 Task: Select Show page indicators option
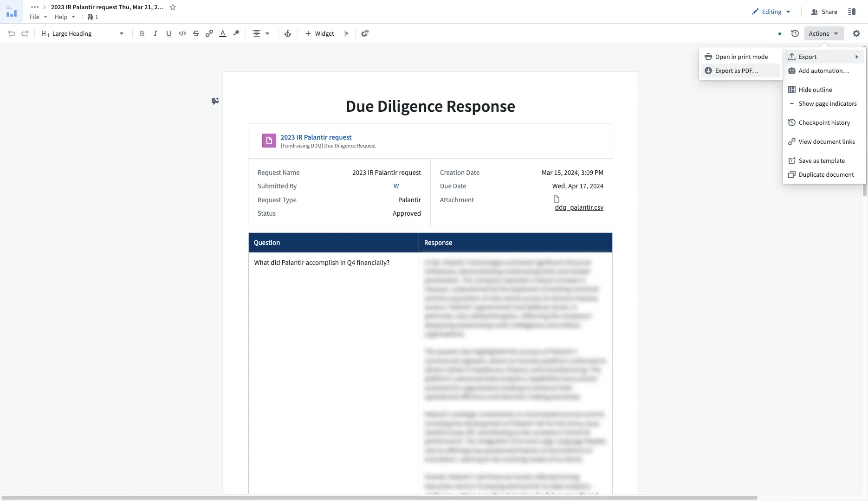[823, 103]
